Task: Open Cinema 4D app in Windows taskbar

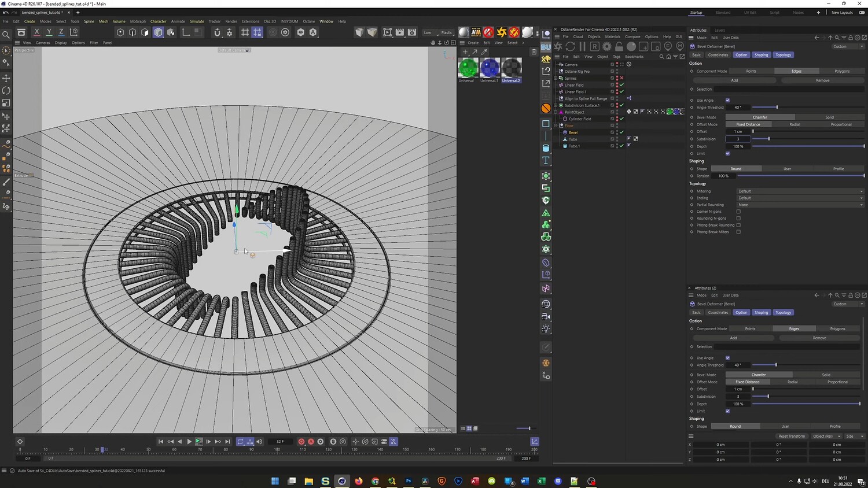Action: pyautogui.click(x=342, y=481)
